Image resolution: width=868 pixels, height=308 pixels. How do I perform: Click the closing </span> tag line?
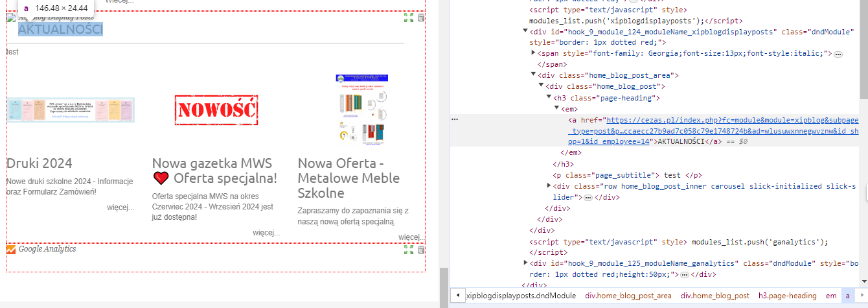[553, 64]
